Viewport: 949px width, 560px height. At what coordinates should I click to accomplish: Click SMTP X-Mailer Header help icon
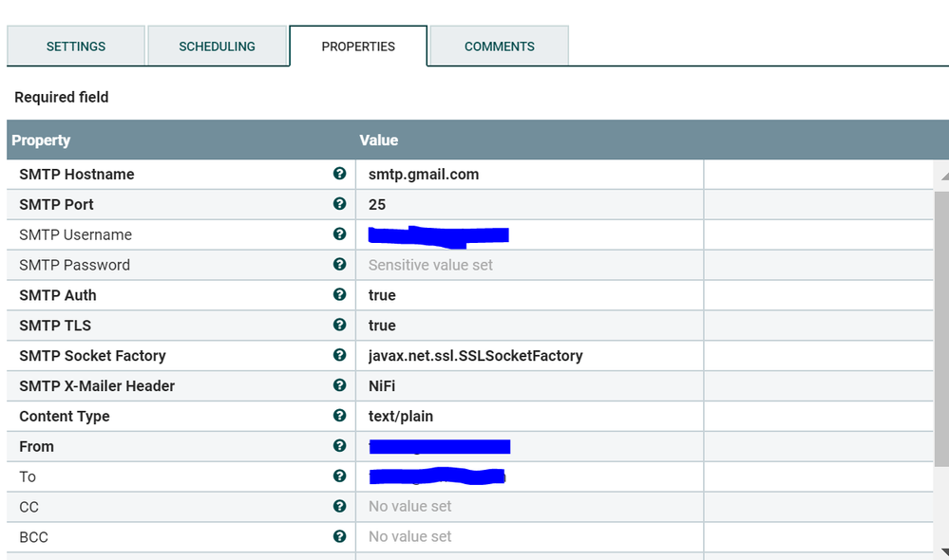339,385
